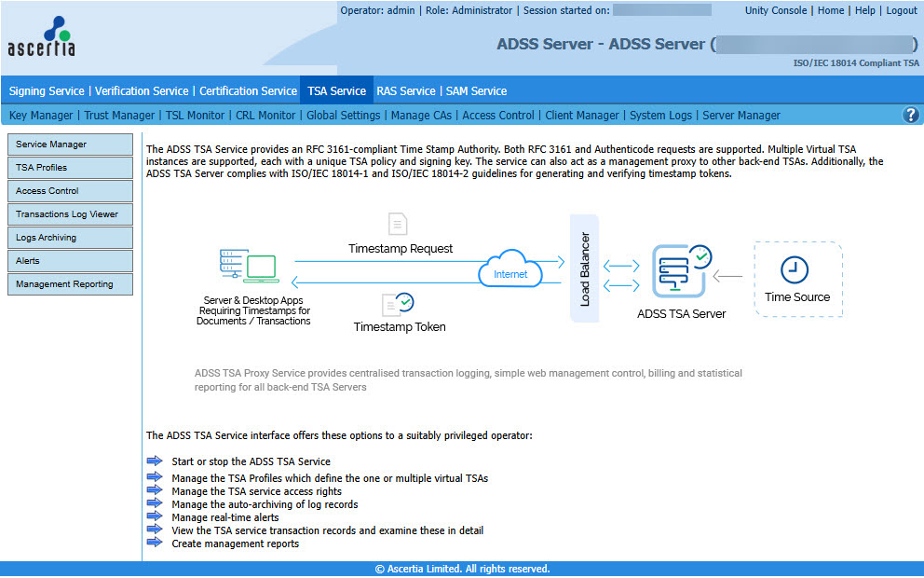Click the Internet cloud icon in diagram
924x578 pixels.
[x=510, y=269]
